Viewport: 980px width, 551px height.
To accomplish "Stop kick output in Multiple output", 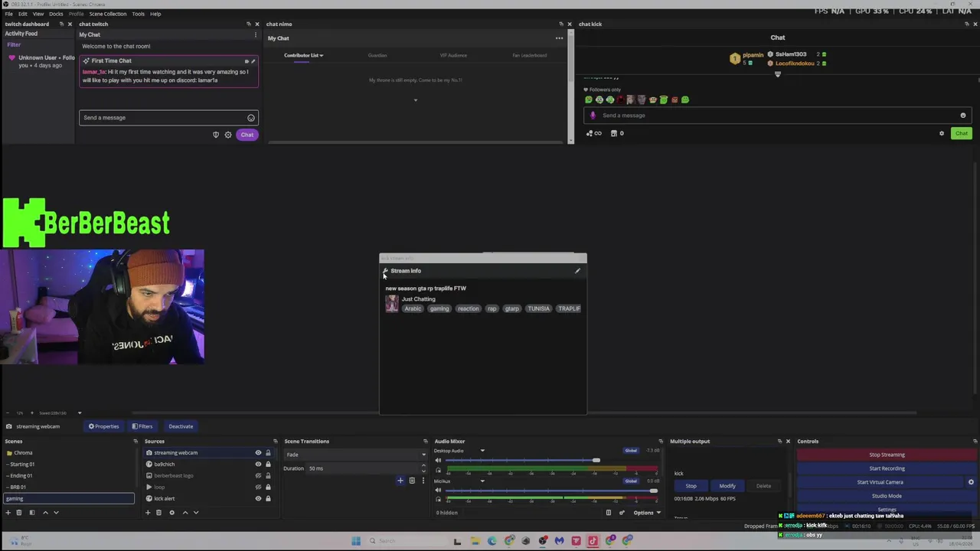I will (x=691, y=486).
